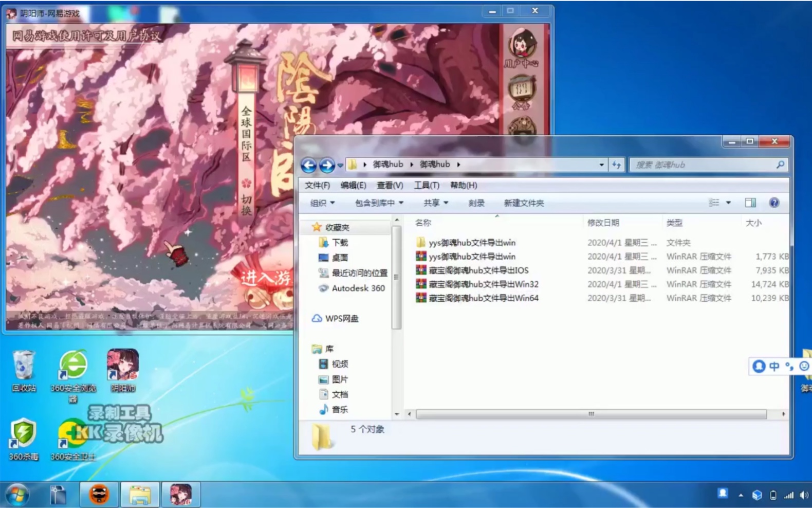
Task: Click the 阴阳师 game taskbar icon
Action: tap(180, 495)
